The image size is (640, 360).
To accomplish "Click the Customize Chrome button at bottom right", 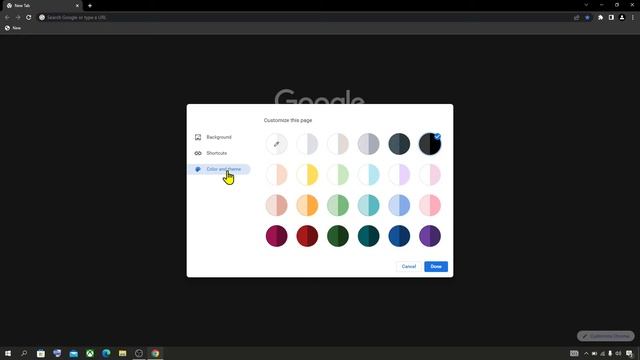I will (606, 336).
